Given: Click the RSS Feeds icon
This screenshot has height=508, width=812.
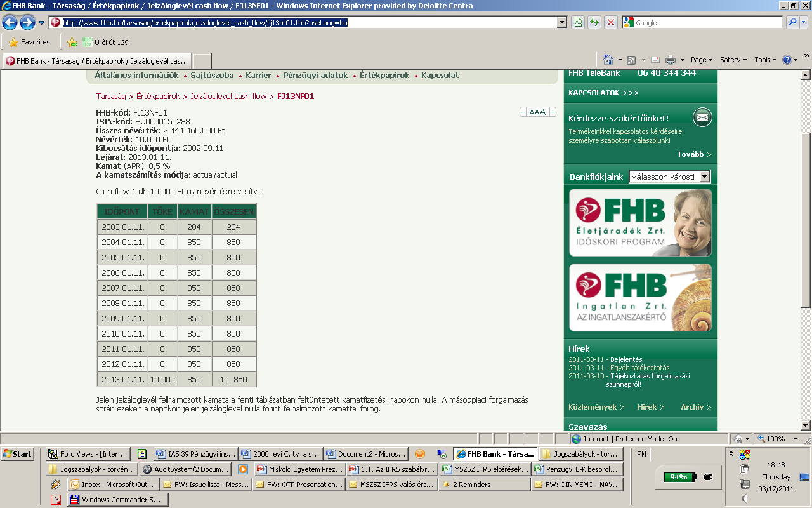Looking at the screenshot, I should (631, 60).
